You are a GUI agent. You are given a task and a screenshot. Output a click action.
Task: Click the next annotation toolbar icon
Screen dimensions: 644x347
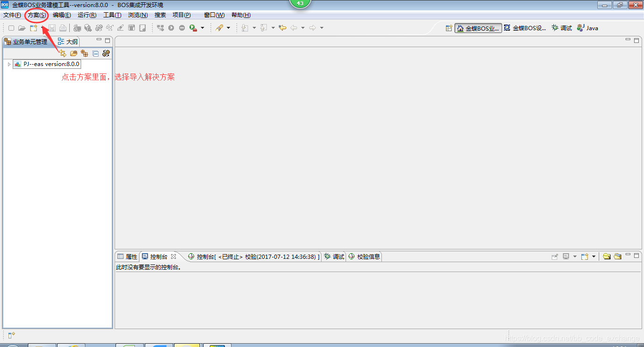click(x=245, y=28)
